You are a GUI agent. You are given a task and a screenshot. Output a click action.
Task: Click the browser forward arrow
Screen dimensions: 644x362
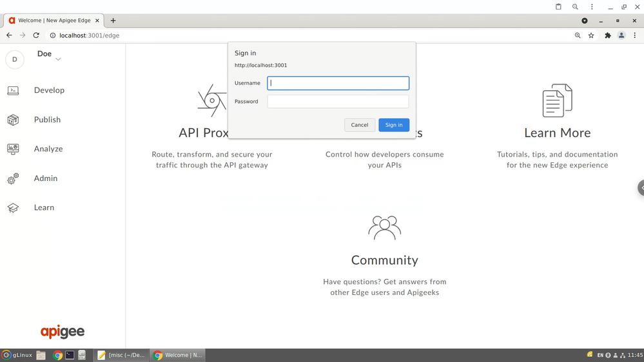click(23, 35)
